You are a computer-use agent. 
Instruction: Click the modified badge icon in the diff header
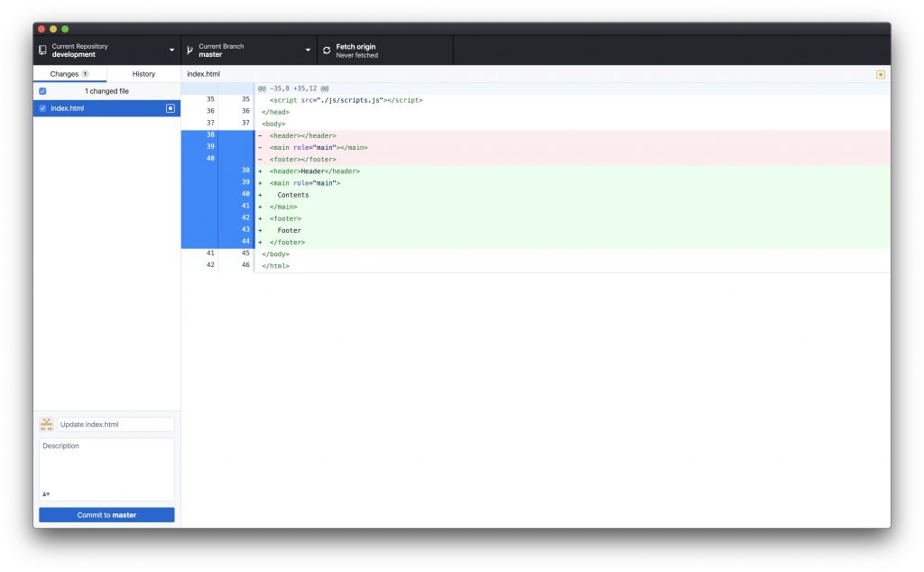881,74
